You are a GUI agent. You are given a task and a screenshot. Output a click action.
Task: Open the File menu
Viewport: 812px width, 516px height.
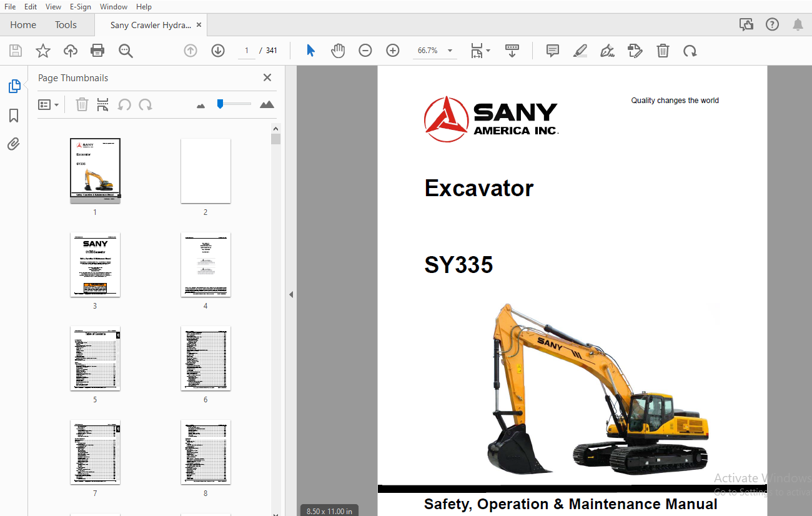point(10,6)
